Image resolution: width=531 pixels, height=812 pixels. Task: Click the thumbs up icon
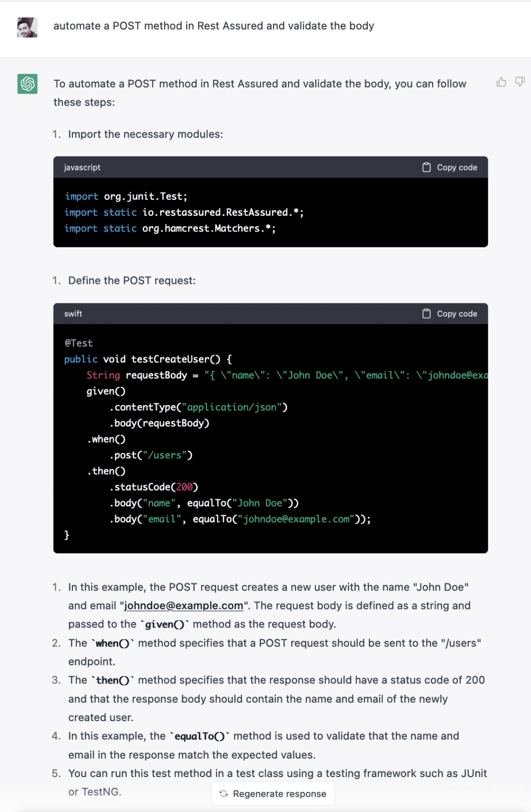coord(501,82)
